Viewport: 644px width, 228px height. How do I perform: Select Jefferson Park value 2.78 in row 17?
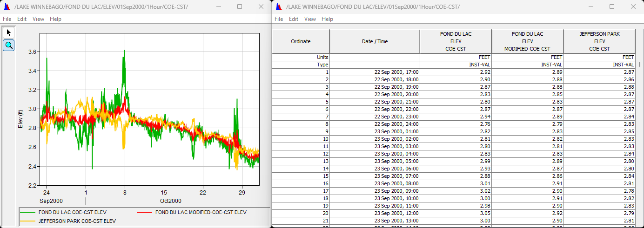tap(599, 191)
